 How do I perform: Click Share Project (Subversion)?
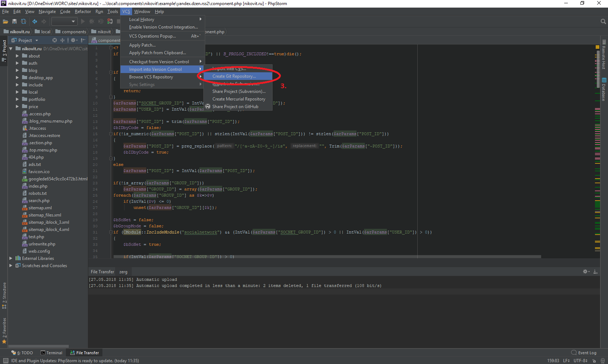click(238, 91)
